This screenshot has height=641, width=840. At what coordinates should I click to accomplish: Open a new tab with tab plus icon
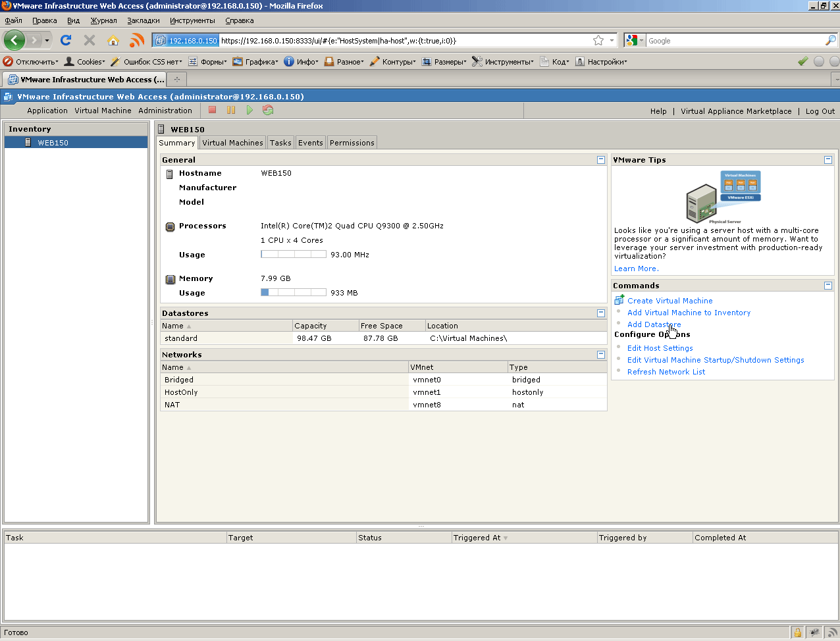pos(176,80)
